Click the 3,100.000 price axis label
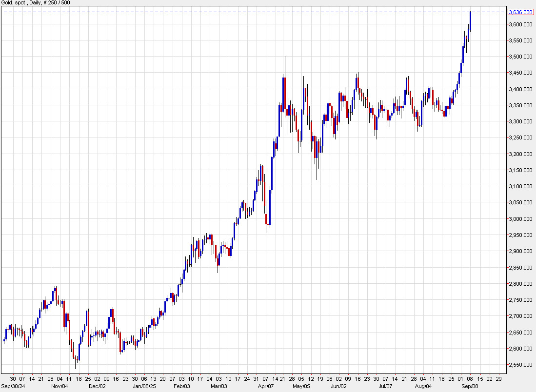536x392 pixels. 520,186
